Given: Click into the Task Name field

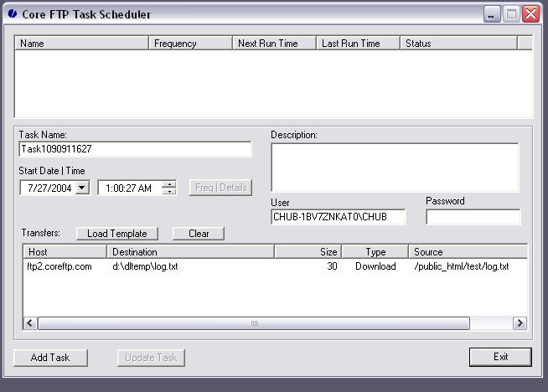Looking at the screenshot, I should click(x=135, y=149).
